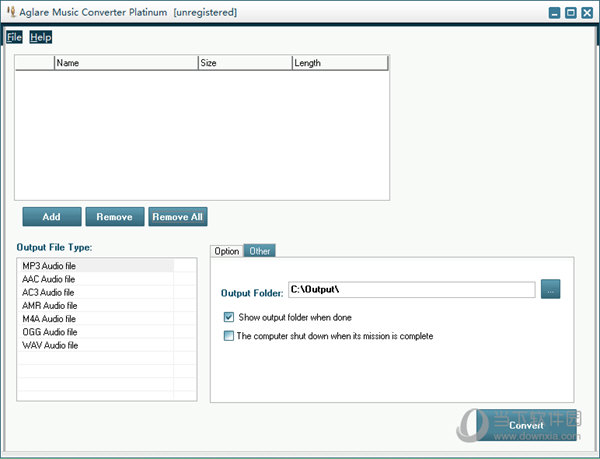
Task: Select AC3 Audio file output type
Action: [x=95, y=292]
